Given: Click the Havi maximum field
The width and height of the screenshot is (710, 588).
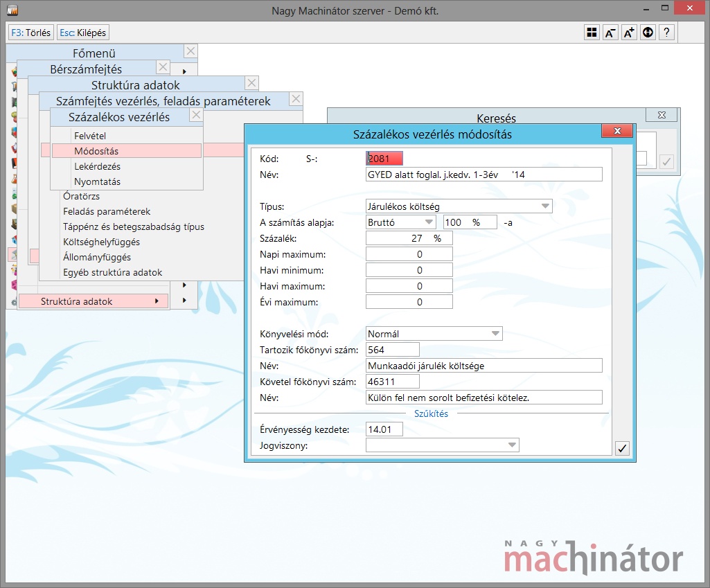Looking at the screenshot, I should [409, 286].
